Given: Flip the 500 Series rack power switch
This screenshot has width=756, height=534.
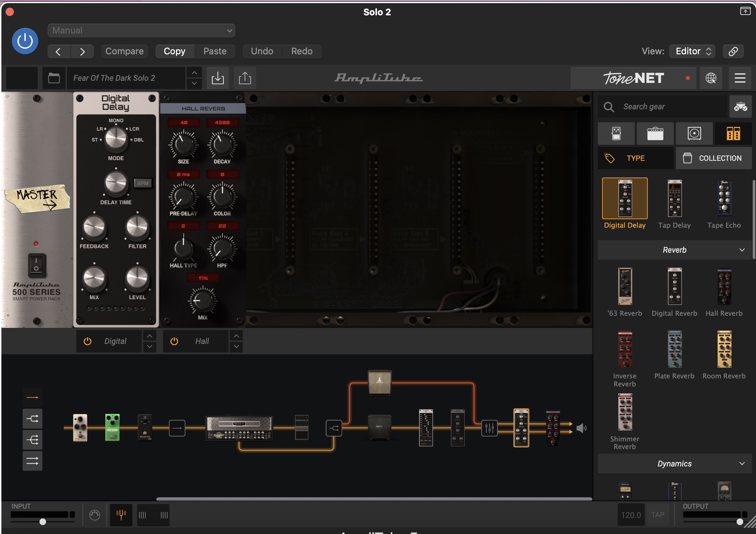Looking at the screenshot, I should [36, 265].
